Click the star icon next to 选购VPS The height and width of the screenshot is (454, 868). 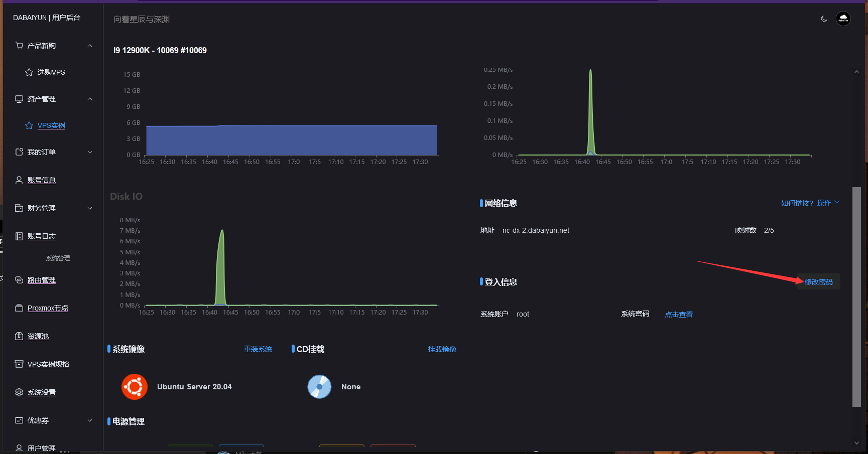(29, 72)
